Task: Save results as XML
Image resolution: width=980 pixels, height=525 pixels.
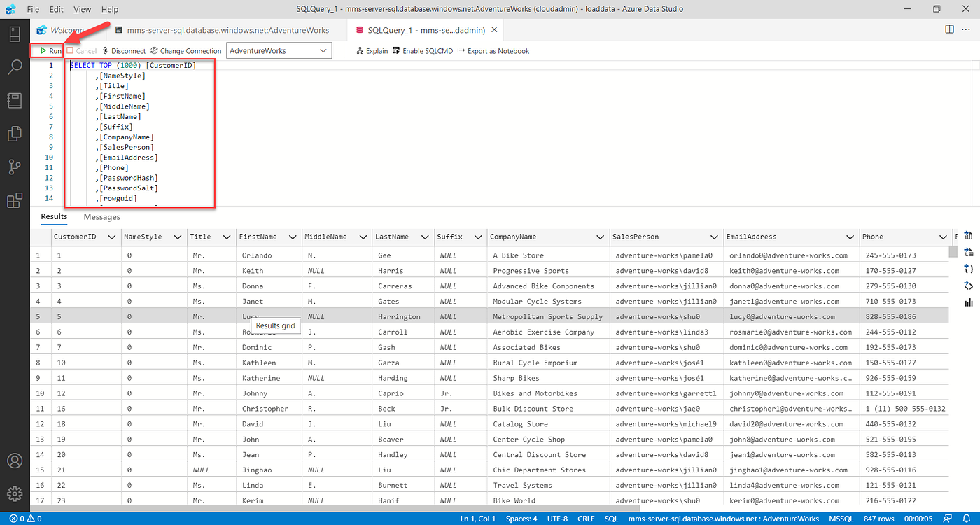Action: pos(968,286)
